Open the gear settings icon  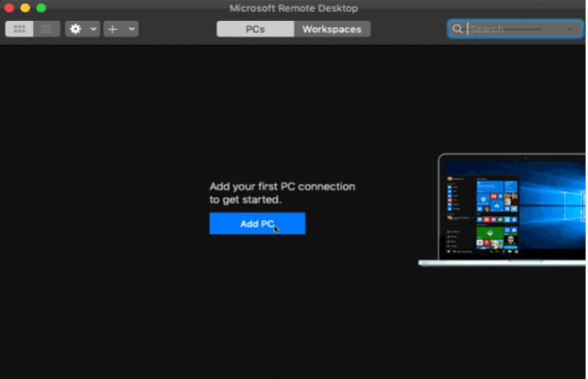point(76,29)
